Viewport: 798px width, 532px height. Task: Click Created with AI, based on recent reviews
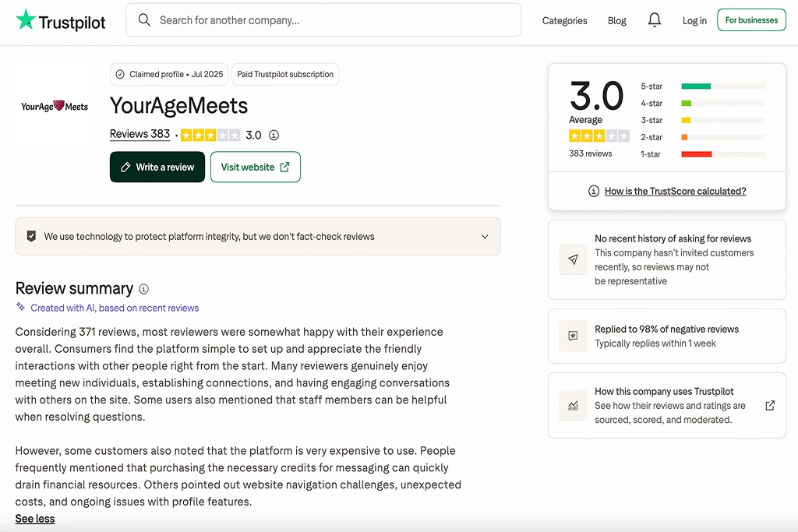115,308
